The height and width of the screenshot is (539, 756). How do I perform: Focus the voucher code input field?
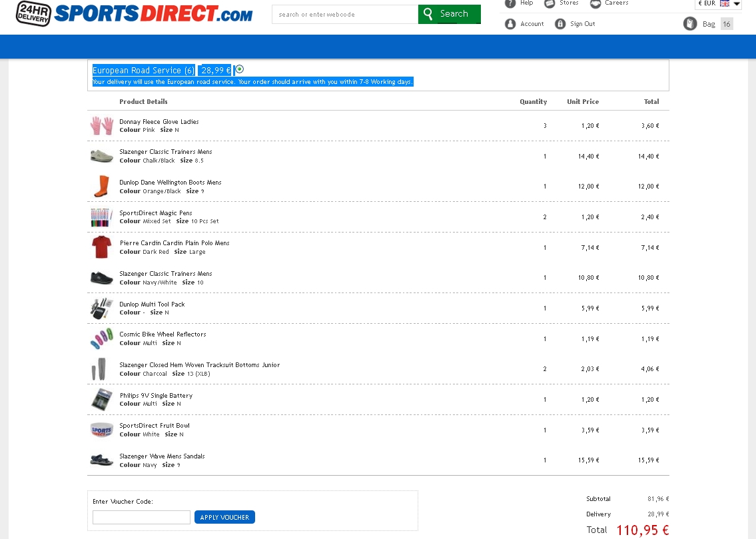(x=141, y=517)
